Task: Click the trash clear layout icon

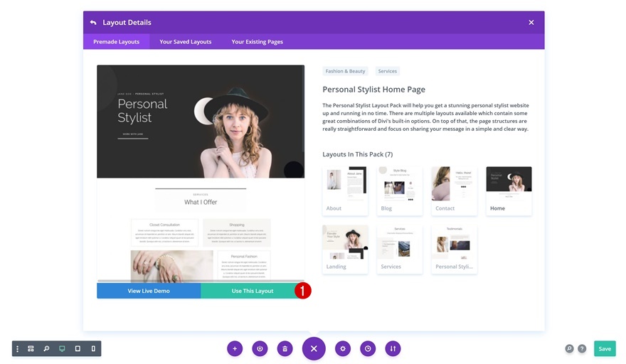Action: pyautogui.click(x=285, y=348)
